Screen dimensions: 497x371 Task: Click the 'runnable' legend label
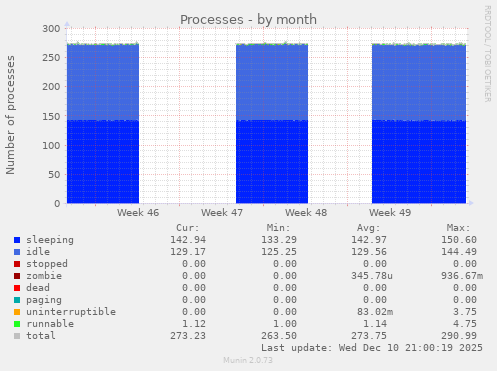tap(50, 324)
